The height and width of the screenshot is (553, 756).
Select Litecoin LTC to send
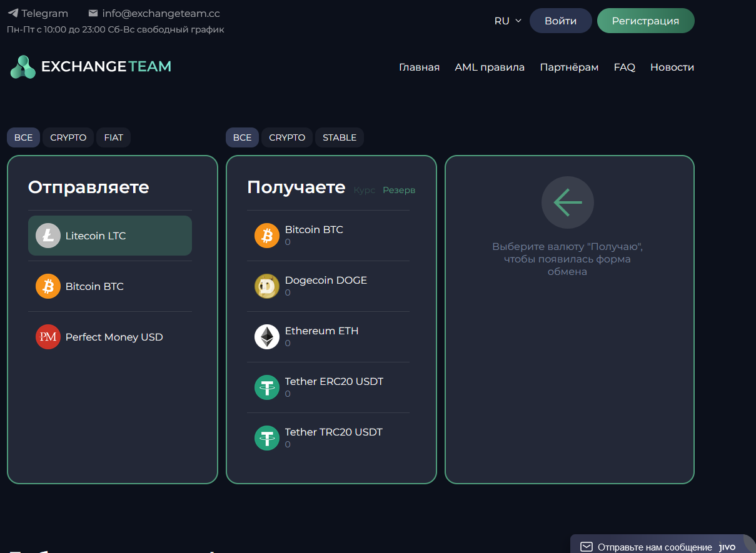click(x=110, y=236)
